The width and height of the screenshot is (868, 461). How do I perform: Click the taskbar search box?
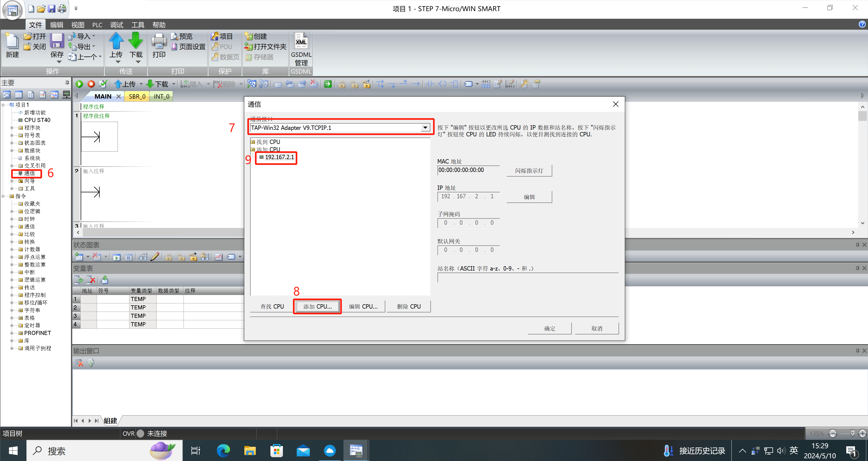105,451
